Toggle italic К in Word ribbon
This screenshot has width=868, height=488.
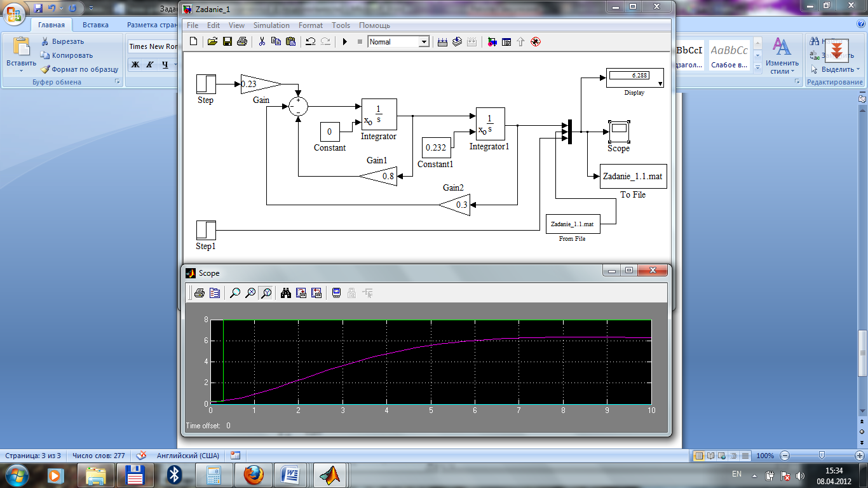click(x=151, y=64)
